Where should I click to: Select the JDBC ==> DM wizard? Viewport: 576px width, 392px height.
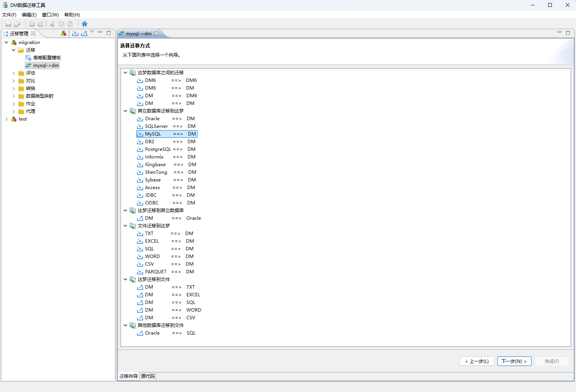(166, 195)
